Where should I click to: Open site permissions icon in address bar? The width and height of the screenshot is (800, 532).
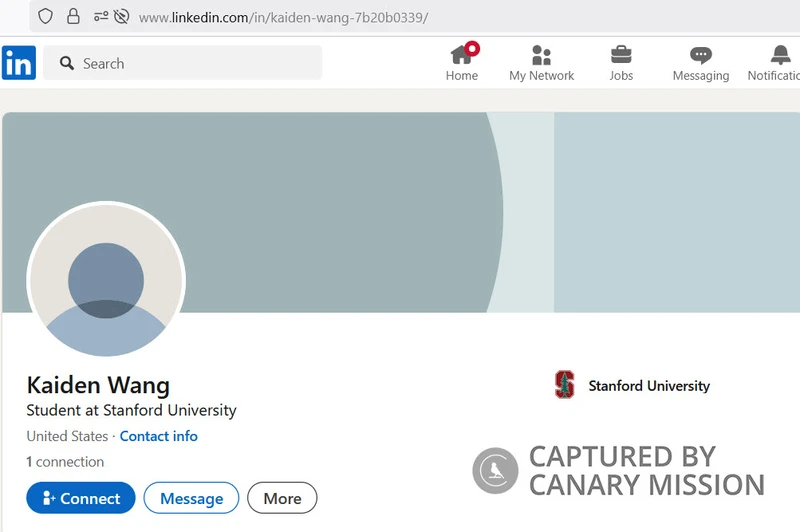[x=101, y=17]
